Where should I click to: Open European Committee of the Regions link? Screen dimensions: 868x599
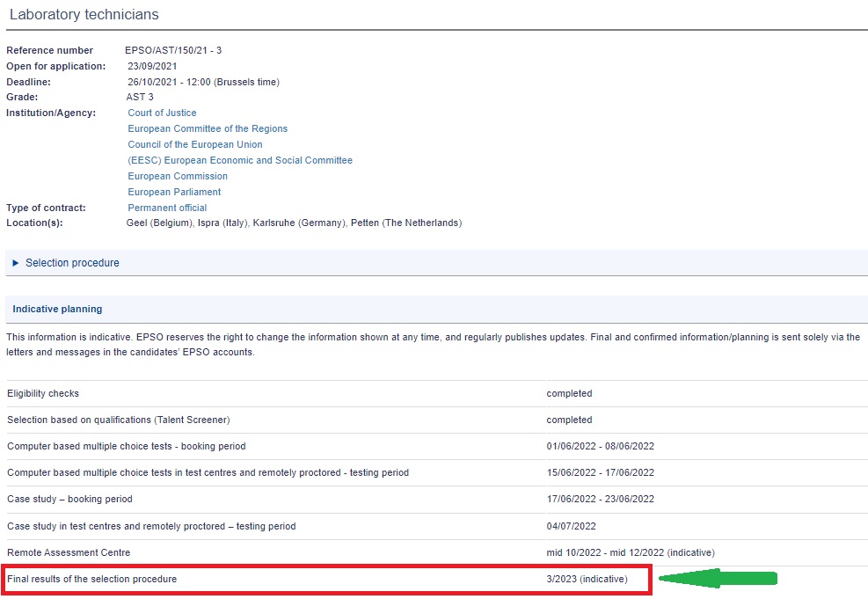coord(208,128)
